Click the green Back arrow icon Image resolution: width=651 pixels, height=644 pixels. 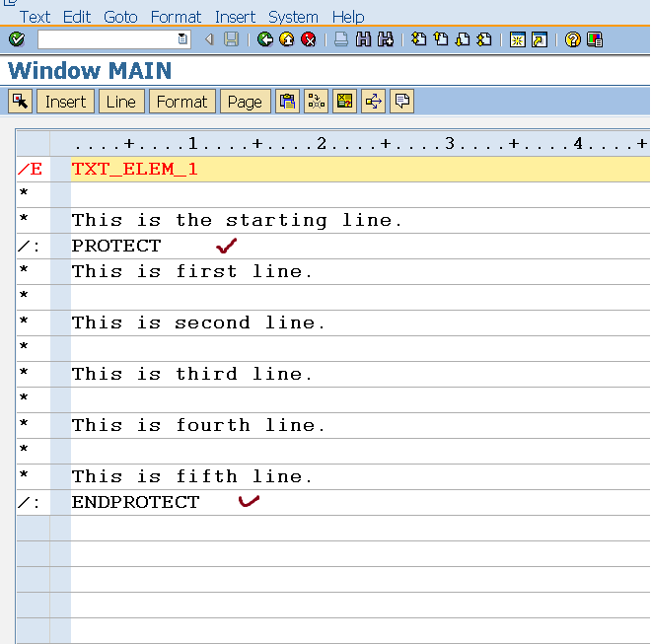(x=265, y=39)
